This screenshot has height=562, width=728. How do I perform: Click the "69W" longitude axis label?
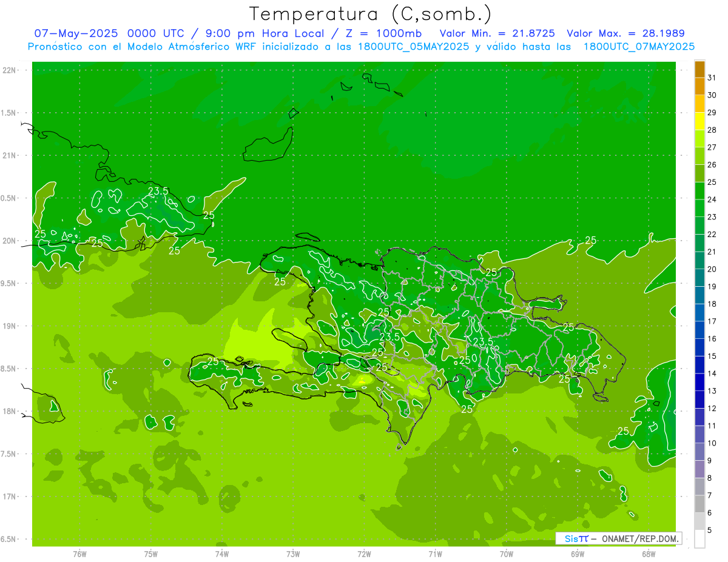578,554
